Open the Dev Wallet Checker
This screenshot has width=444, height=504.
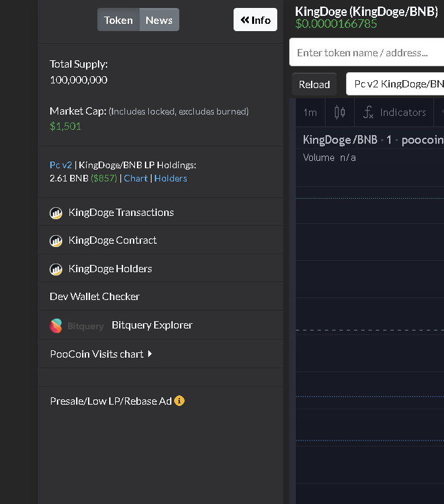95,296
